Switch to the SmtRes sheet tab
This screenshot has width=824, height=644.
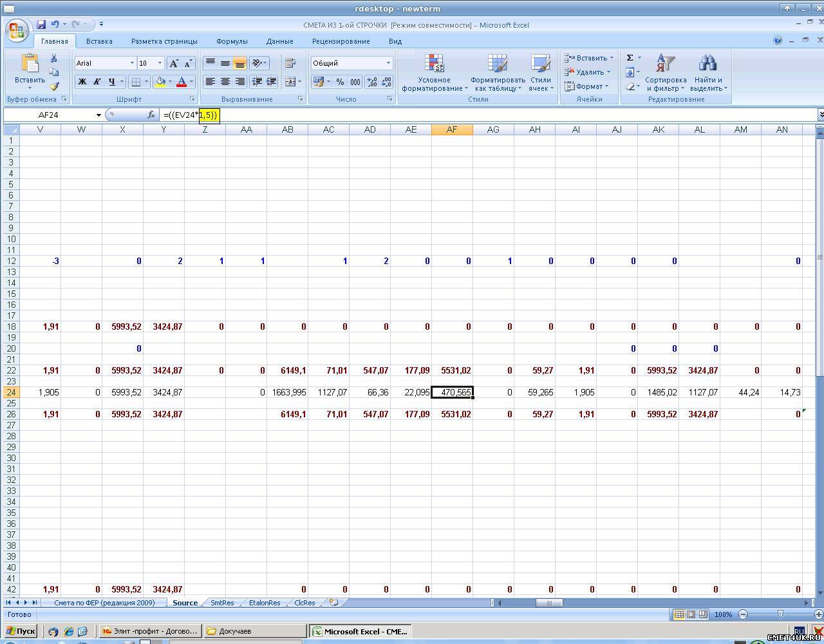click(222, 603)
